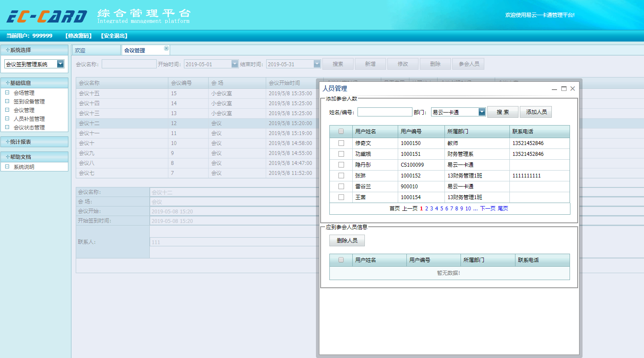Click the icon beside 人员补签管理
The height and width of the screenshot is (358, 644).
click(7, 119)
